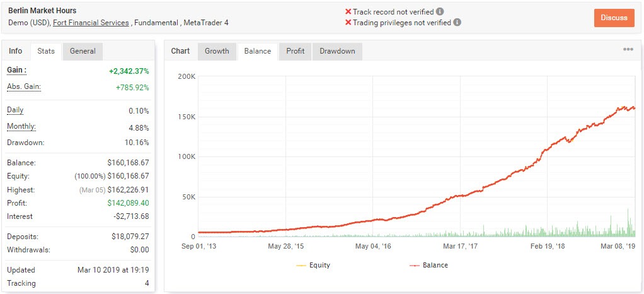Open the Fort Financial Services link
644x294 pixels.
point(91,23)
